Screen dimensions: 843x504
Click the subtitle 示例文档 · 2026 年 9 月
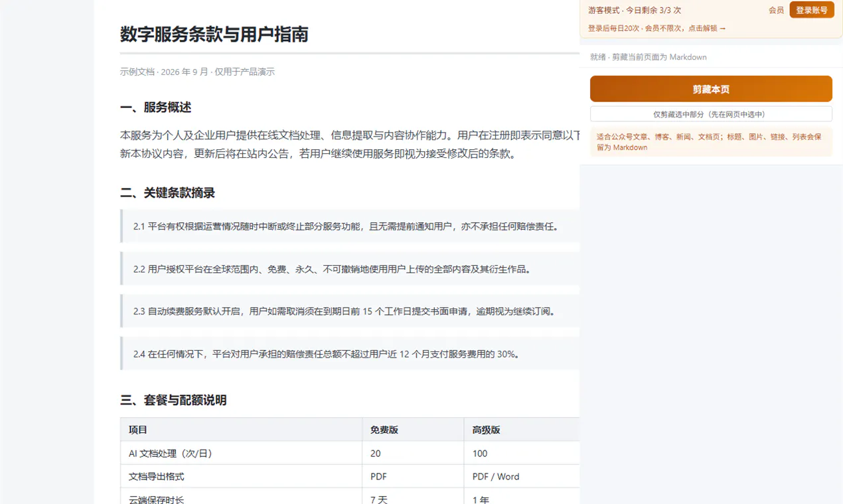(x=197, y=72)
